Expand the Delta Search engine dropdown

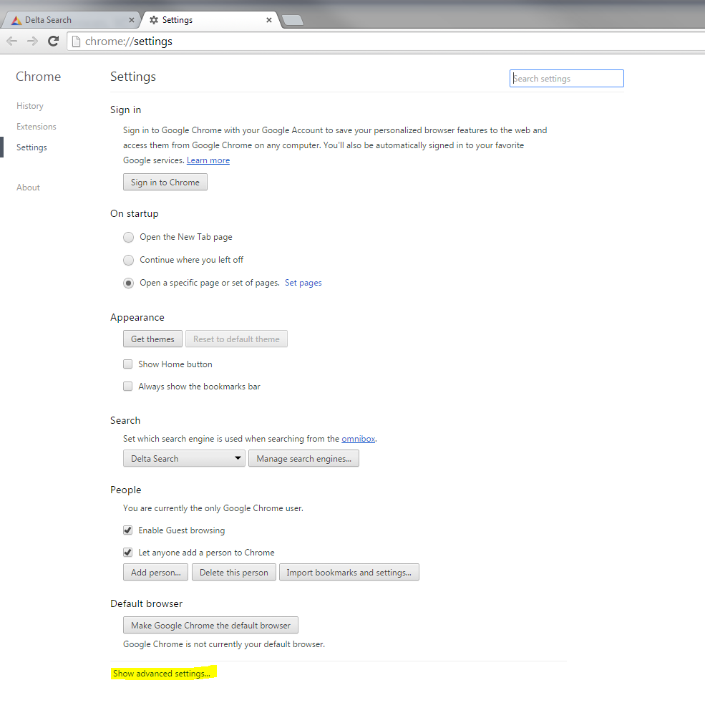[x=184, y=458]
